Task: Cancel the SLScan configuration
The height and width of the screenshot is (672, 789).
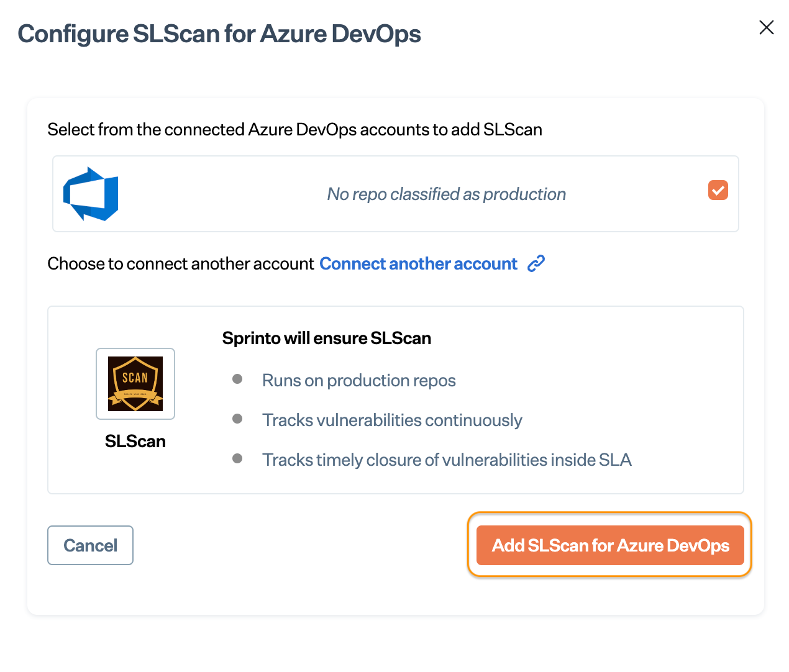Action: pos(91,545)
